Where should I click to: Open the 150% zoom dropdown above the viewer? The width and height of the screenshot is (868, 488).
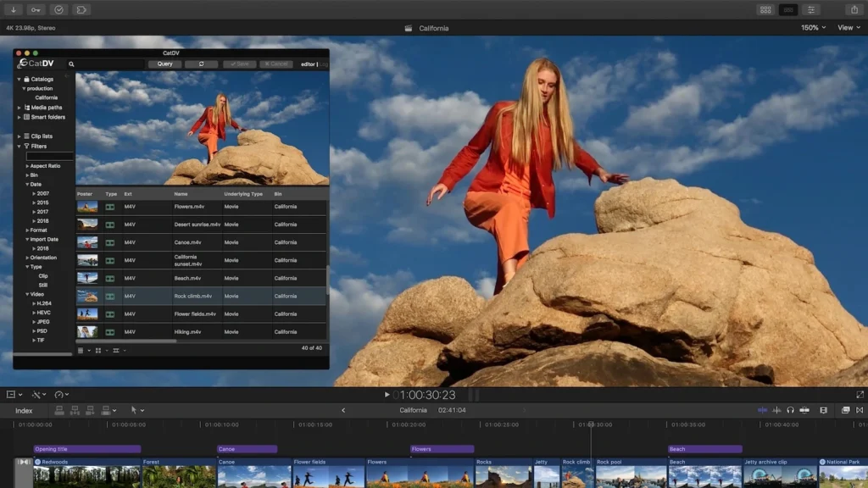(x=811, y=27)
